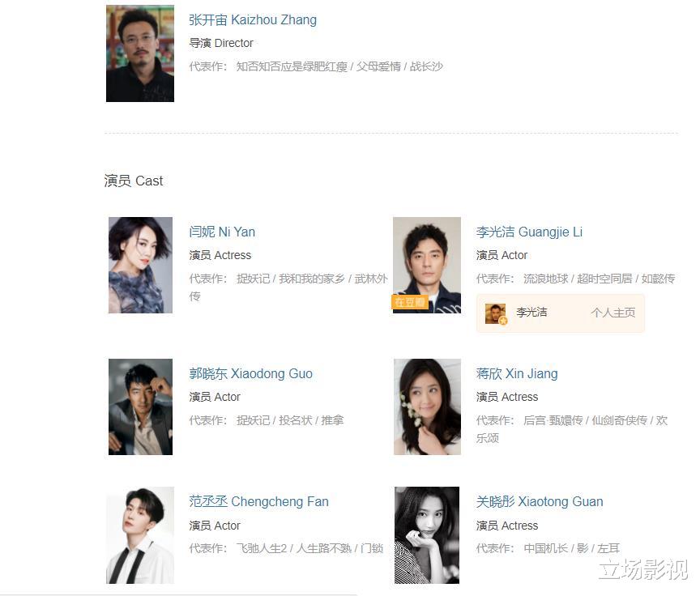Open Guangjie Li's name link

tap(529, 232)
